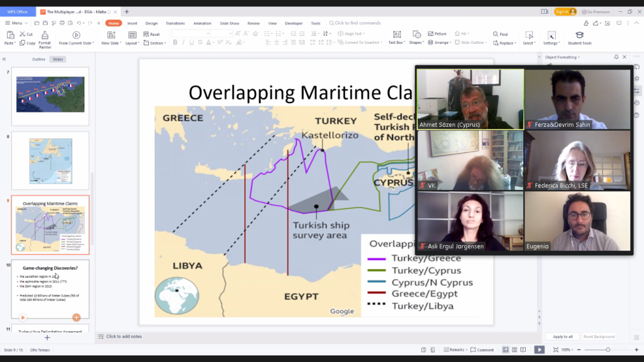Screen dimensions: 644x362
Task: Open the Student Tools icon
Action: point(579,35)
